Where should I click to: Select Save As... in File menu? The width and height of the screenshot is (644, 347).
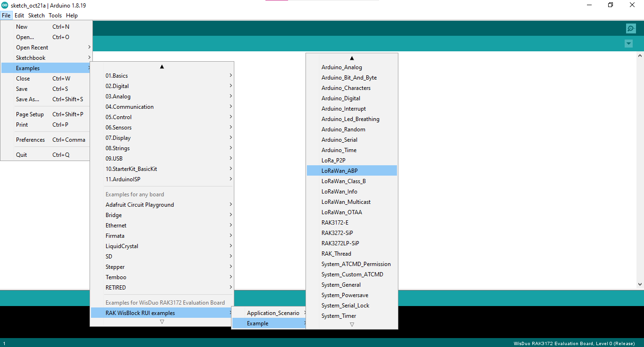46,99
